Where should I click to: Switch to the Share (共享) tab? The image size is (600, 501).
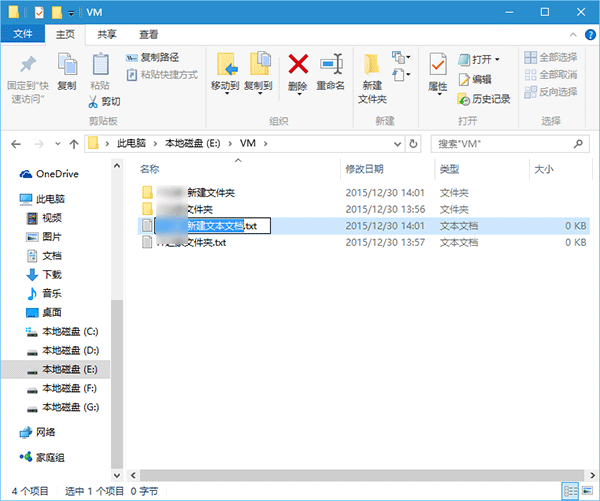pyautogui.click(x=107, y=34)
